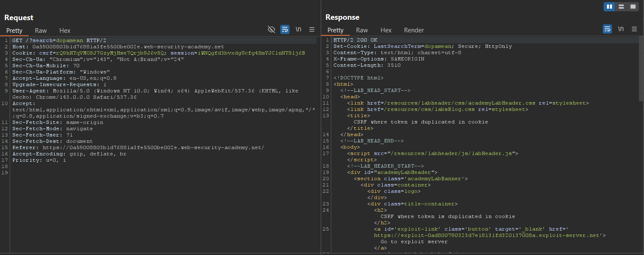Switch to Response Pretty tab
Image resolution: width=644 pixels, height=255 pixels.
pyautogui.click(x=335, y=30)
